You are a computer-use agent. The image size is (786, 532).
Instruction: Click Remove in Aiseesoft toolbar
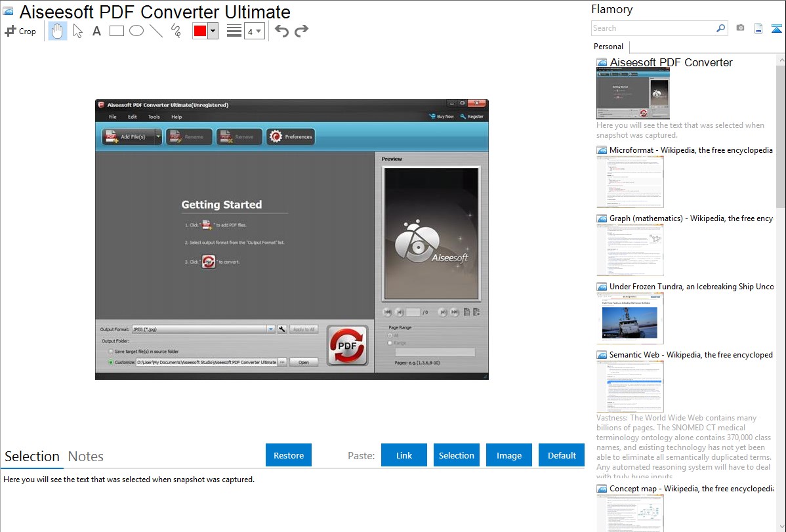pyautogui.click(x=239, y=136)
